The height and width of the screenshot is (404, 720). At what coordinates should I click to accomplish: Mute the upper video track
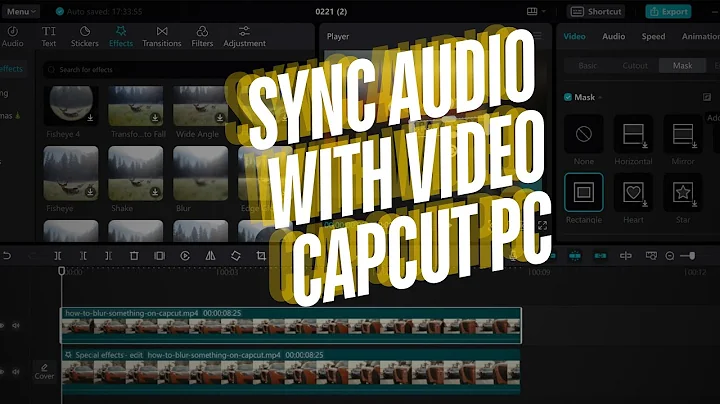coord(16,325)
